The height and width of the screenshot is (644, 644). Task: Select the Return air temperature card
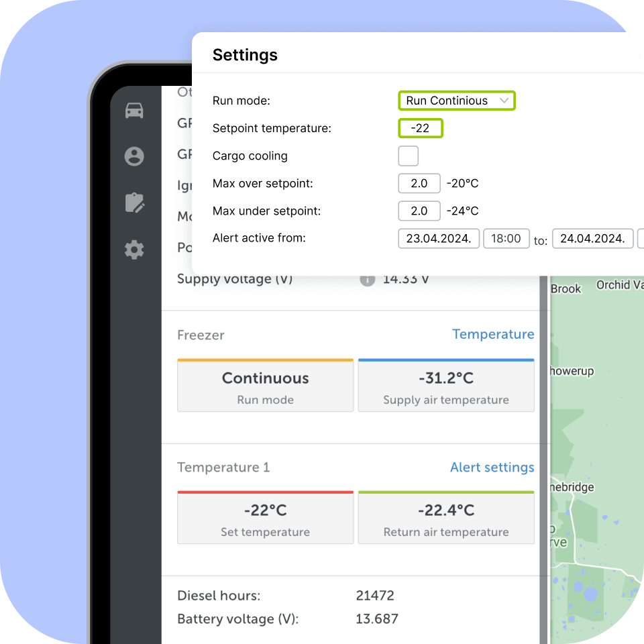[446, 517]
